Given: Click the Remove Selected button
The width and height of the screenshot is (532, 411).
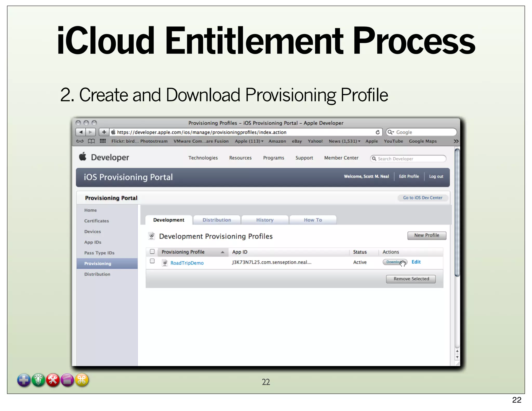Looking at the screenshot, I should pyautogui.click(x=411, y=279).
